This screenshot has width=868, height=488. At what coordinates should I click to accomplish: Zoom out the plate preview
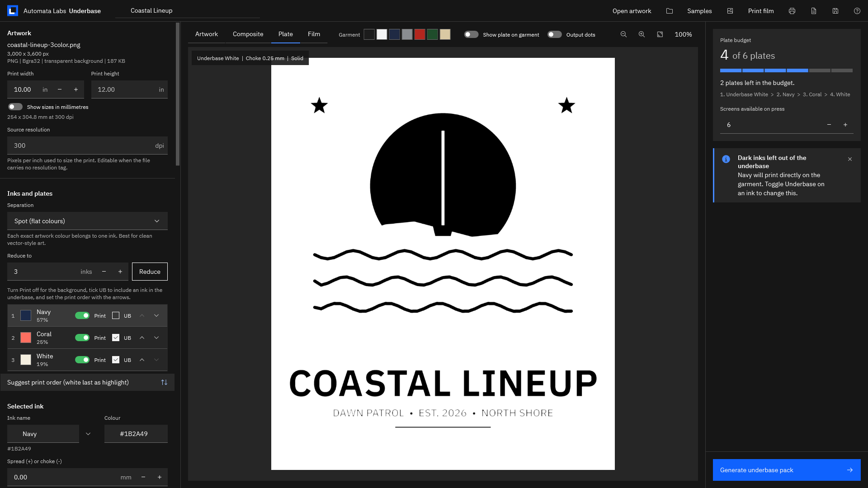point(623,34)
